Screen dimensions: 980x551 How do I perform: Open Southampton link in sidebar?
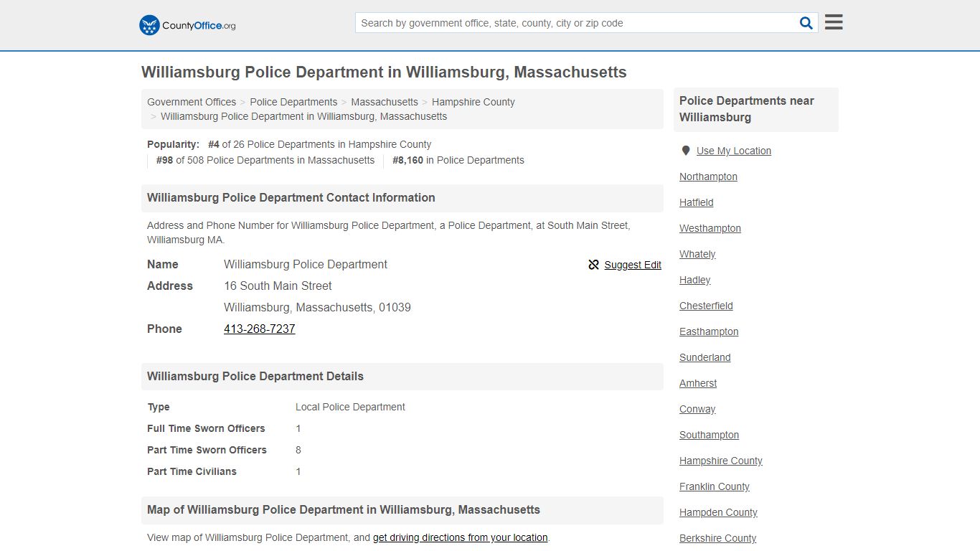(709, 435)
